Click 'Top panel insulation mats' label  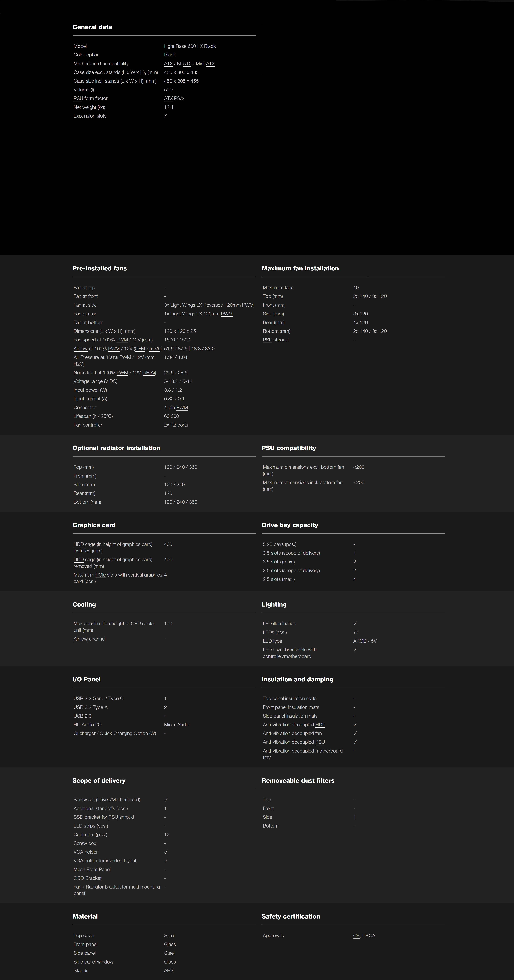(290, 699)
